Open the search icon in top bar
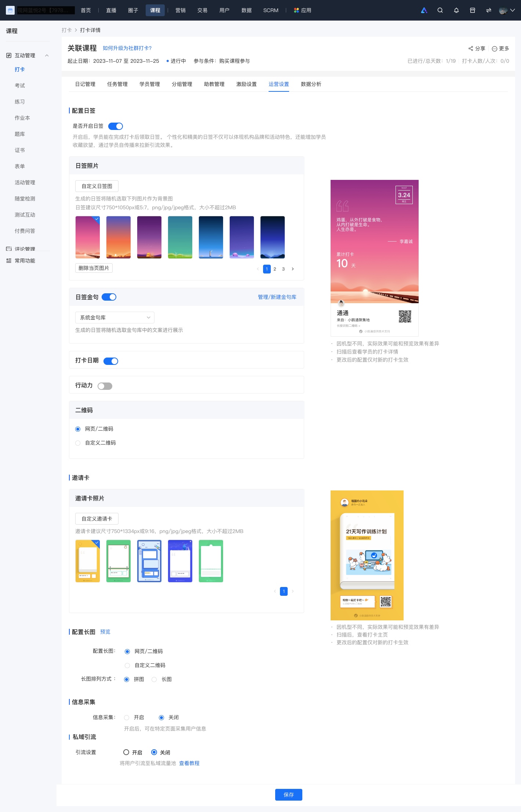The width and height of the screenshot is (521, 812). (x=440, y=10)
